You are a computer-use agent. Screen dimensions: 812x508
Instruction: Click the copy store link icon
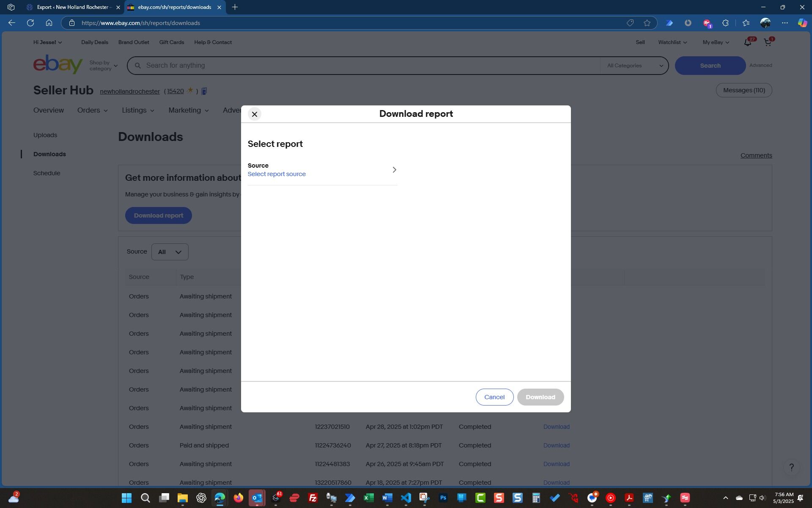click(204, 91)
